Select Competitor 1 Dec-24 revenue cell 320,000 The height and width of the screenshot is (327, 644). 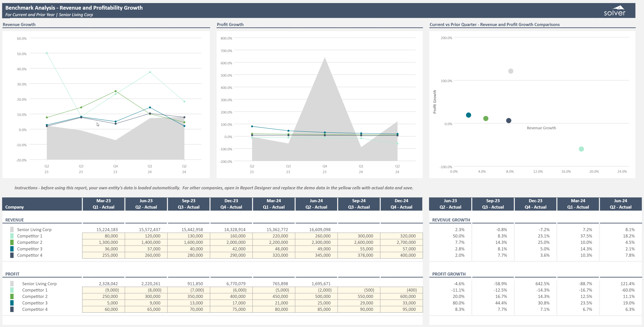(x=401, y=236)
